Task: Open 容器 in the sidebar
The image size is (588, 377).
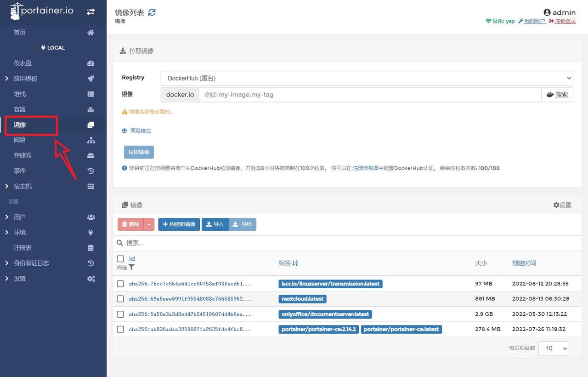Action: point(20,109)
